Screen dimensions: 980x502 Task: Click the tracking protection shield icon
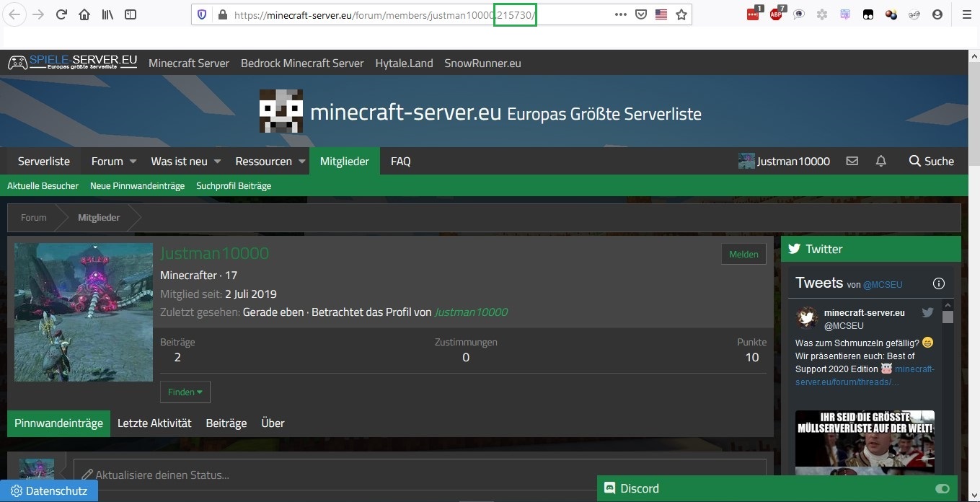tap(202, 14)
